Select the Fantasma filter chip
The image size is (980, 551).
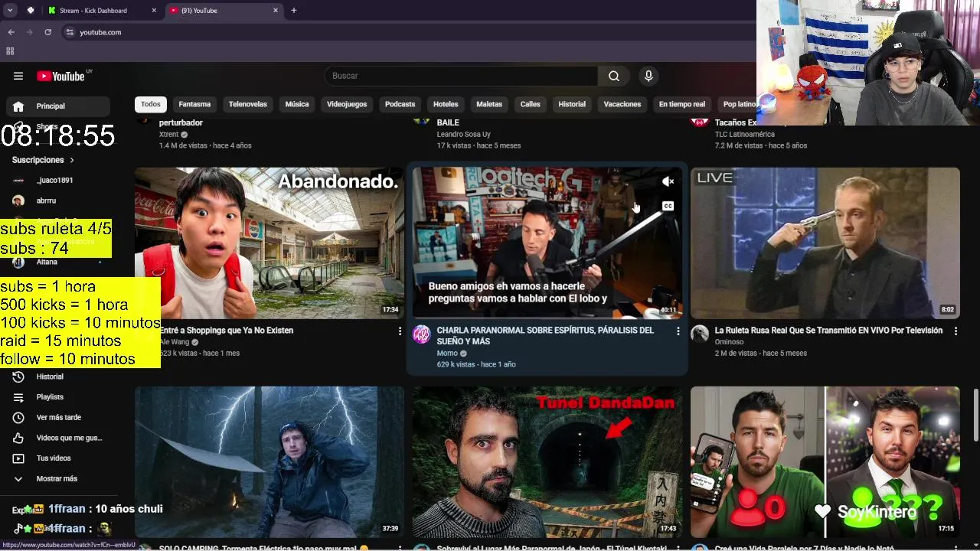tap(194, 104)
